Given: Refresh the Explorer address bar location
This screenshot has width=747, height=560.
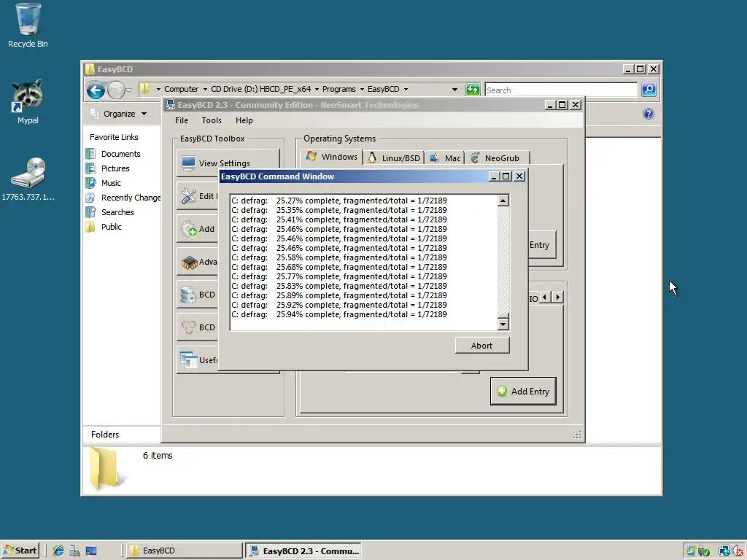Looking at the screenshot, I should pyautogui.click(x=472, y=90).
